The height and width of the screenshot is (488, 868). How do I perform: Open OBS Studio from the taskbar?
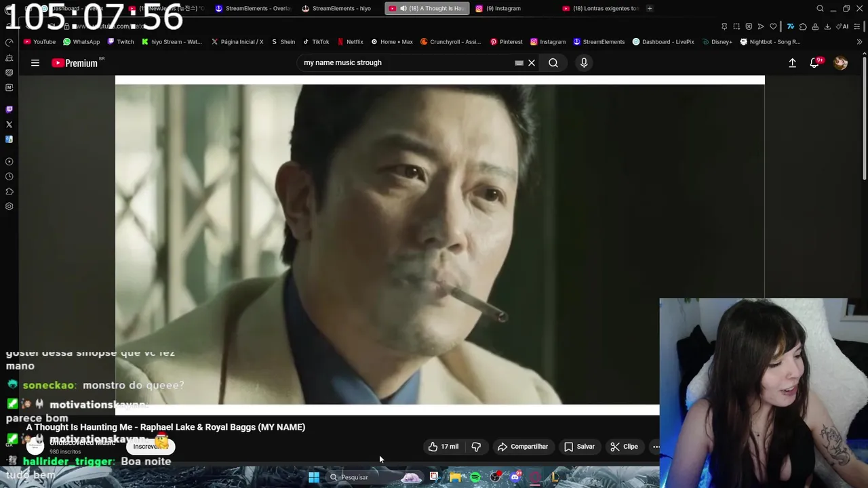click(495, 477)
